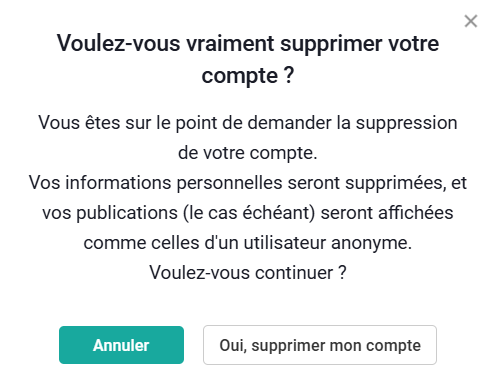Click the line starting 'Vos informations personnelles'
492x391 pixels.
click(248, 183)
